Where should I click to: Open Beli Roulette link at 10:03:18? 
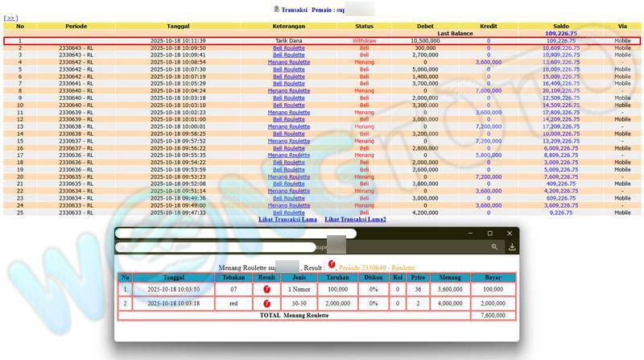coord(289,97)
